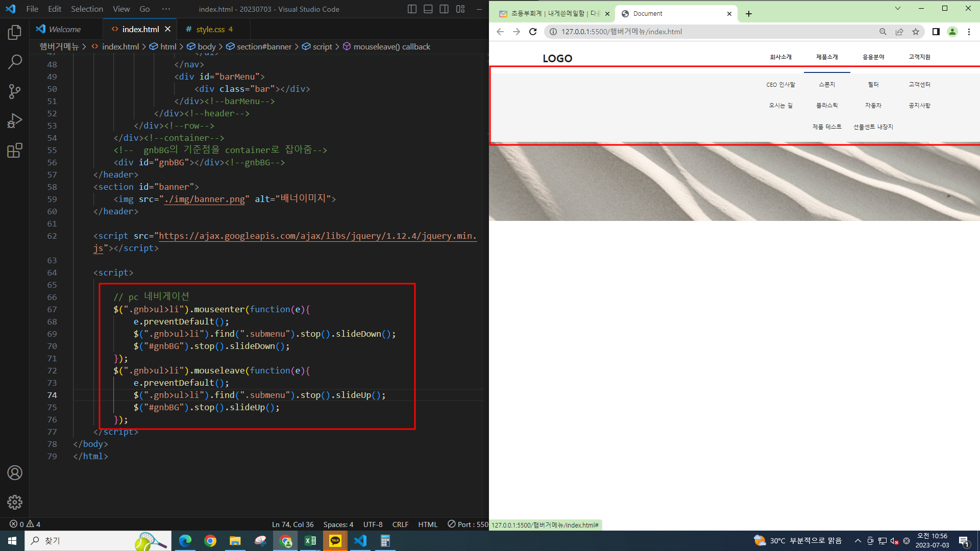Open the Explorer view in activity bar

coord(15,33)
